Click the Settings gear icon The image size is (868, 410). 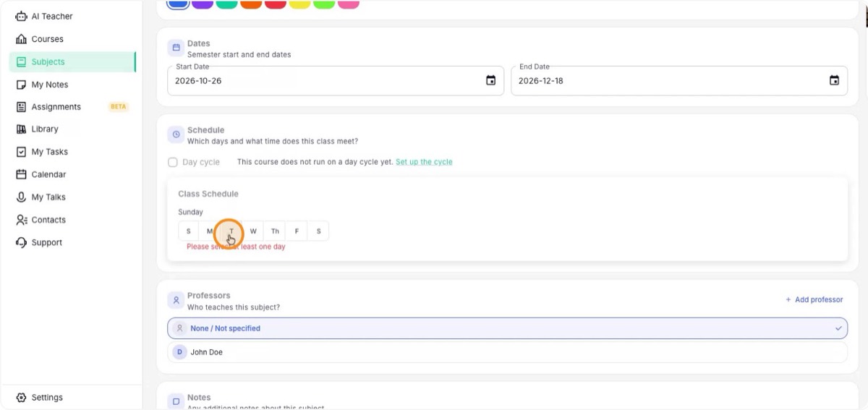pyautogui.click(x=21, y=397)
